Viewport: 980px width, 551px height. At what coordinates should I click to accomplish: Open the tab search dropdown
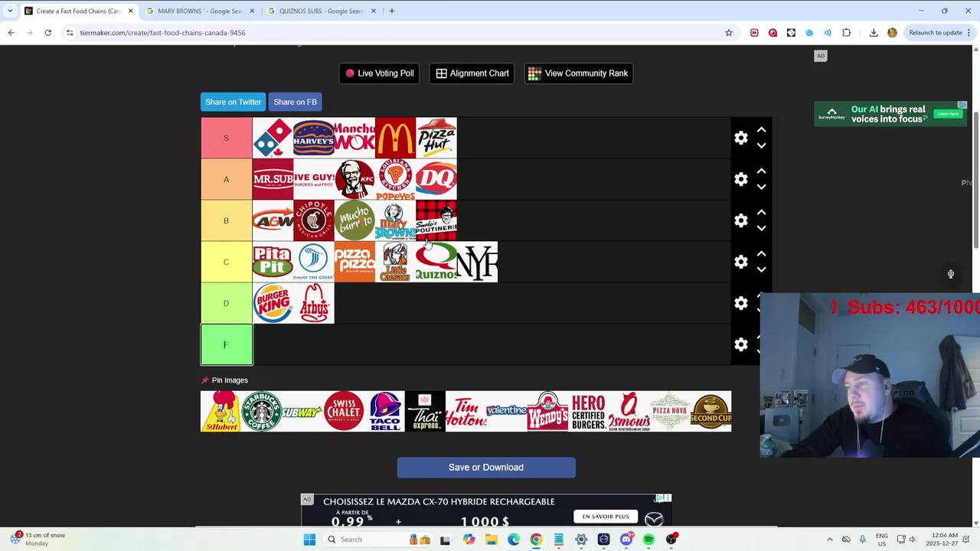pos(9,11)
